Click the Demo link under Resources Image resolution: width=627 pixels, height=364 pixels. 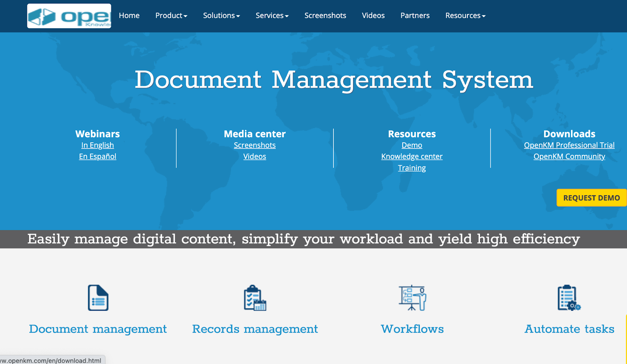click(x=411, y=145)
